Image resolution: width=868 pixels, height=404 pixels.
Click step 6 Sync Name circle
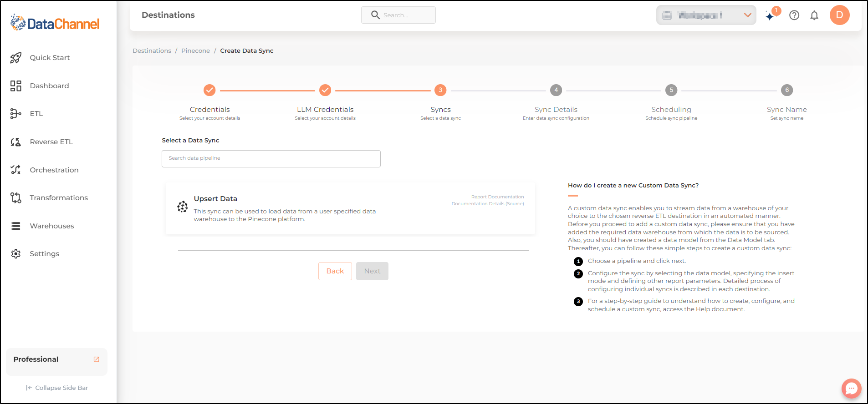(x=787, y=90)
